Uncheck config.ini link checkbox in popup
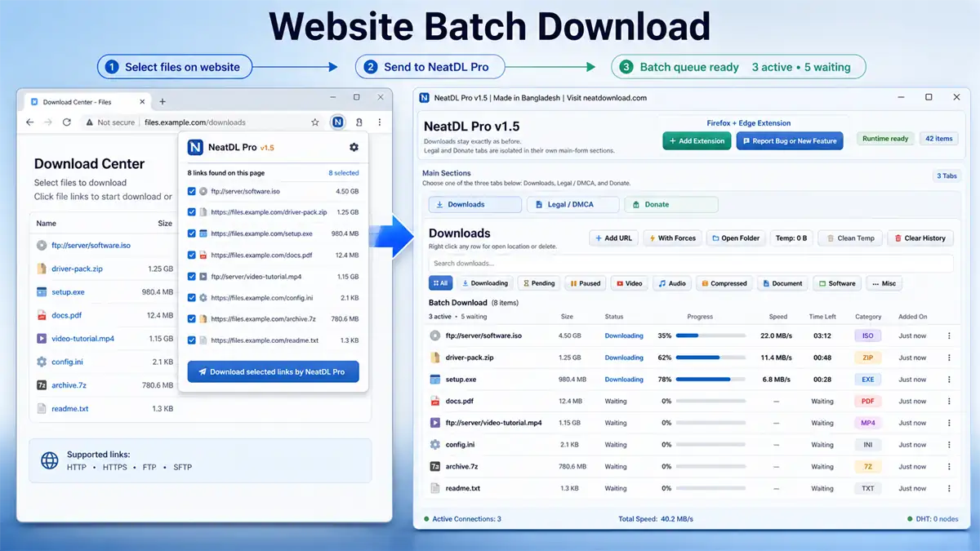 [192, 298]
